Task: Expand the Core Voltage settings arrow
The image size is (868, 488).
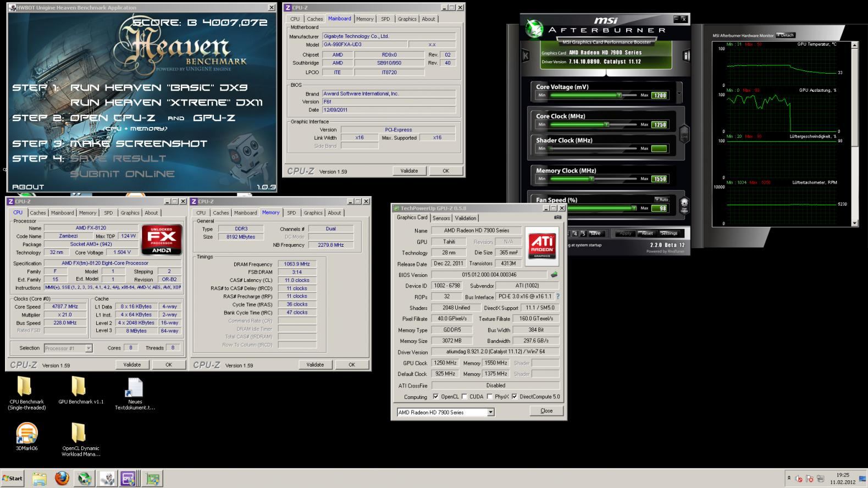Action: click(x=679, y=93)
